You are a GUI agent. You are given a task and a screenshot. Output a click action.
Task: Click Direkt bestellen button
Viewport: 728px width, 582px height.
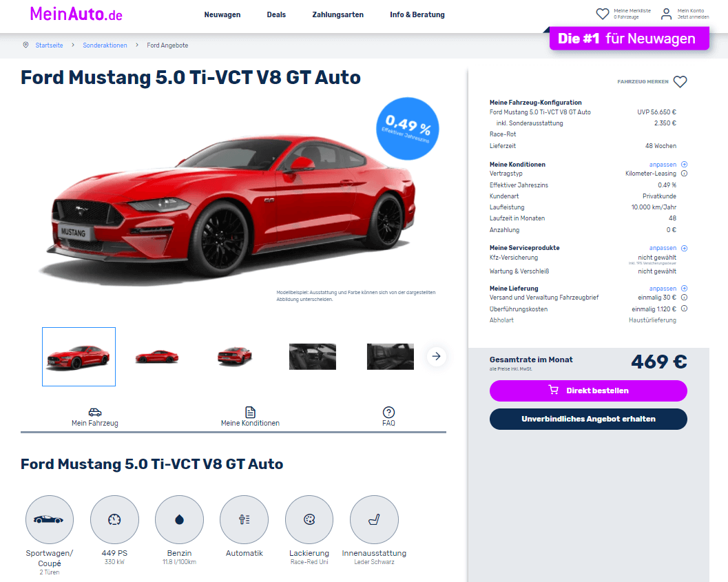588,391
